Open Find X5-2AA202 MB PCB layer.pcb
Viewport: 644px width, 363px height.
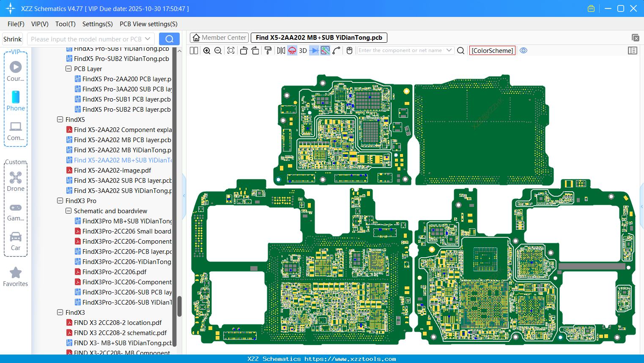pos(118,140)
